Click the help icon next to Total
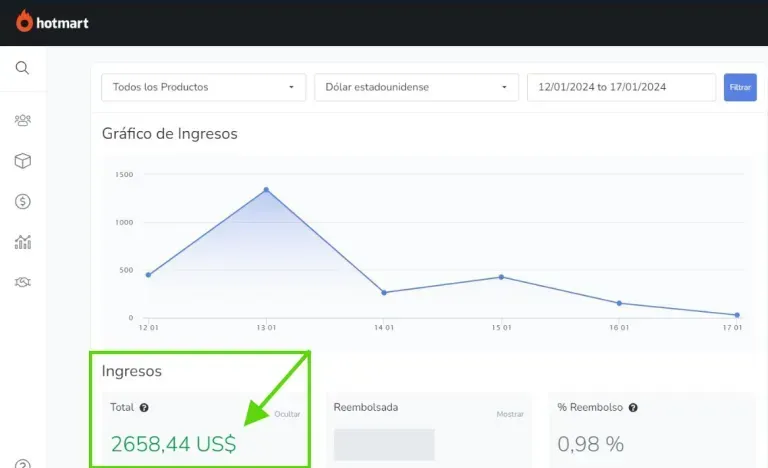Screen dimensions: 768x468 tap(144, 408)
